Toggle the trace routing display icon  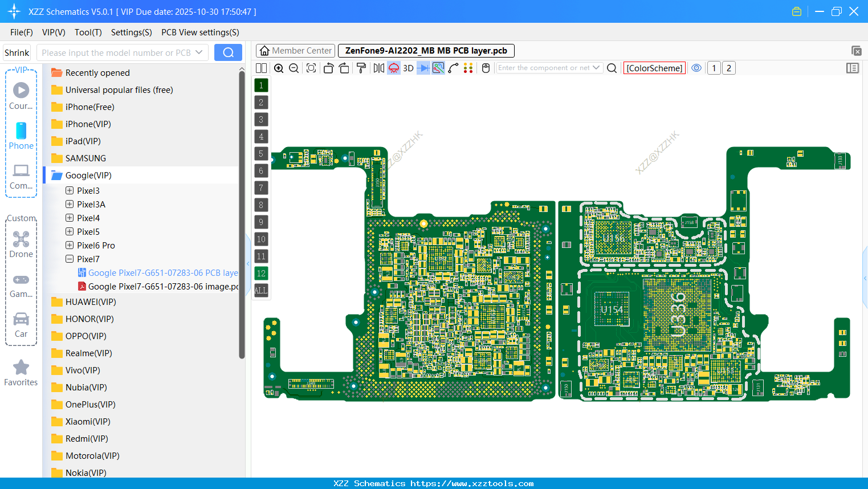pos(438,68)
